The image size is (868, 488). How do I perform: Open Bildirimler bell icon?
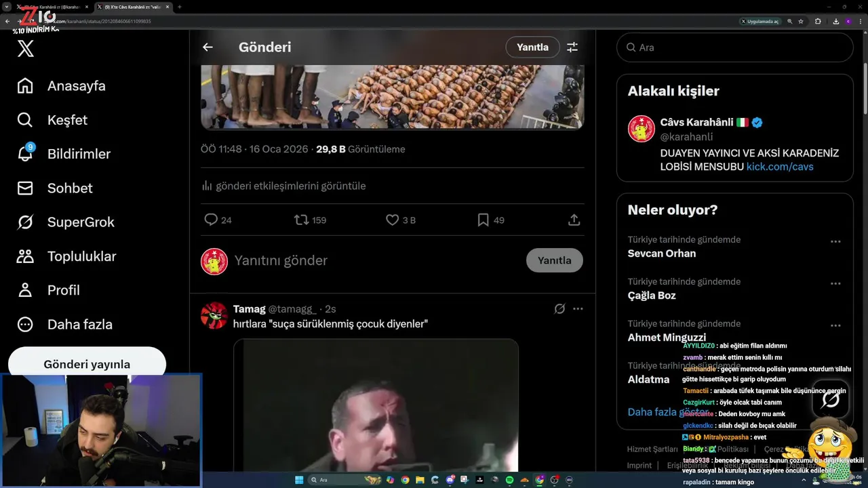point(25,153)
